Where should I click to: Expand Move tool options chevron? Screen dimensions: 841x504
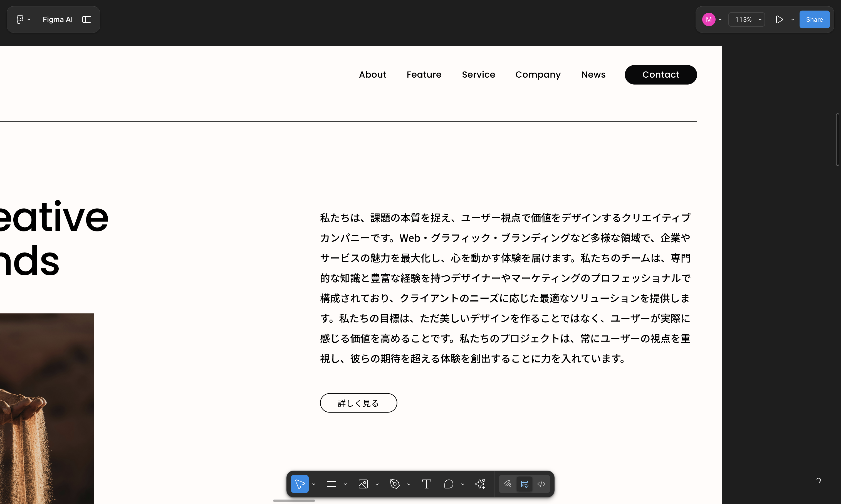click(x=314, y=484)
